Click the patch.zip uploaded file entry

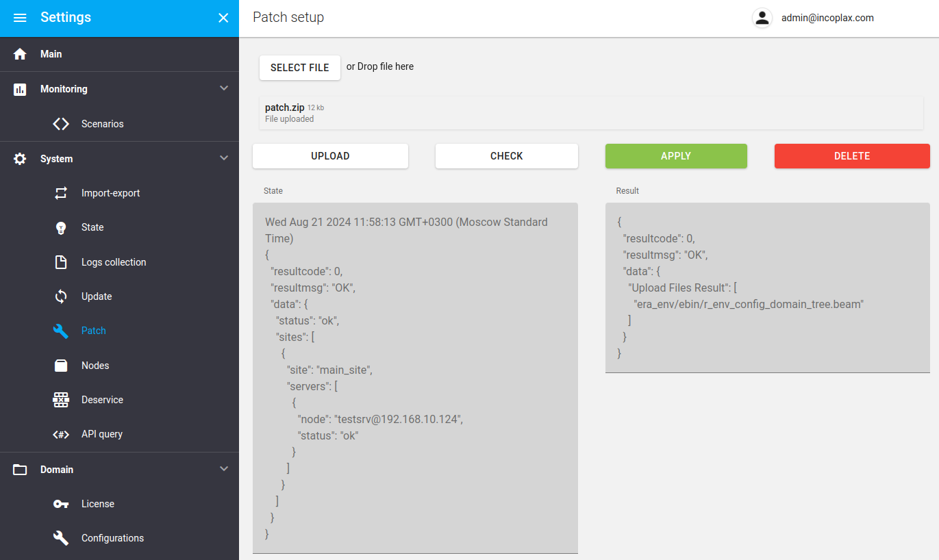(591, 113)
